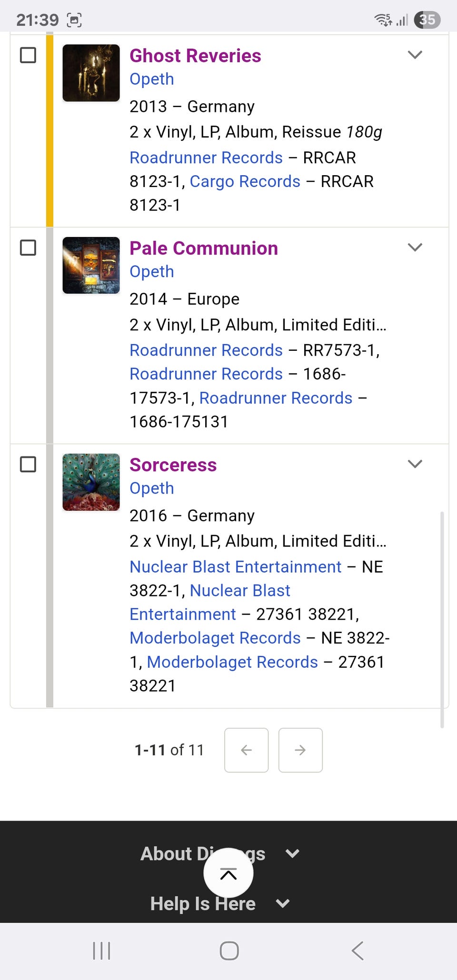Open the Ghost Reveries release title link

pos(195,56)
